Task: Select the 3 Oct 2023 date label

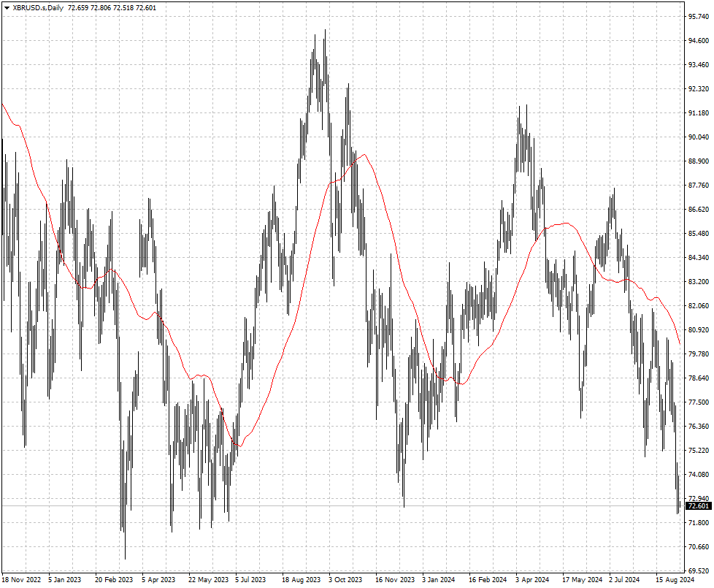Action: pyautogui.click(x=345, y=580)
